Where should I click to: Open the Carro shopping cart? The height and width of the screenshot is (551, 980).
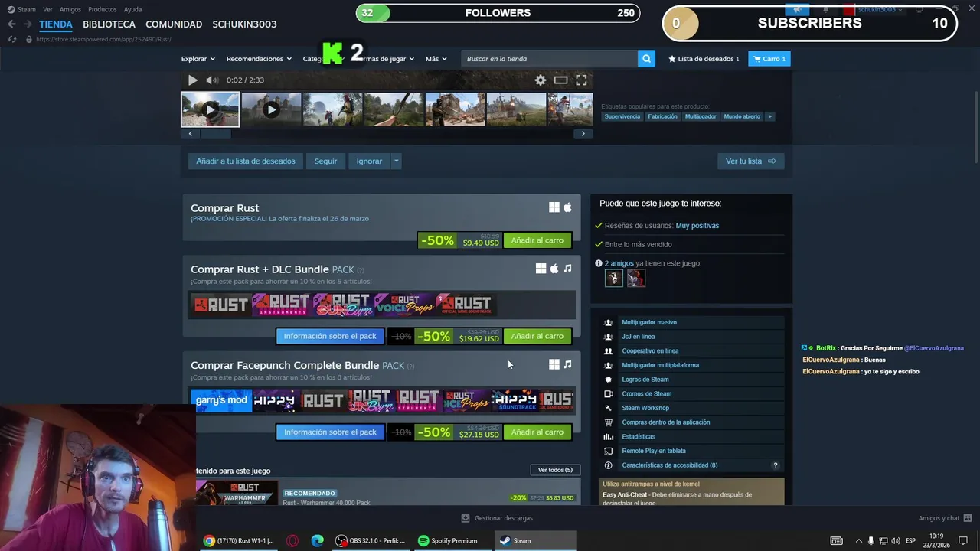[769, 59]
